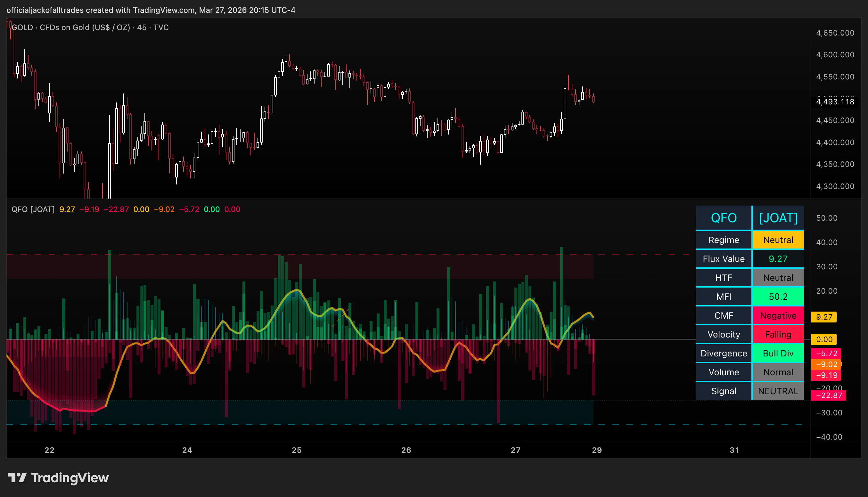Screen dimensions: 868x497
Task: Click the 4,300.000 price axis label
Action: pyautogui.click(x=835, y=186)
